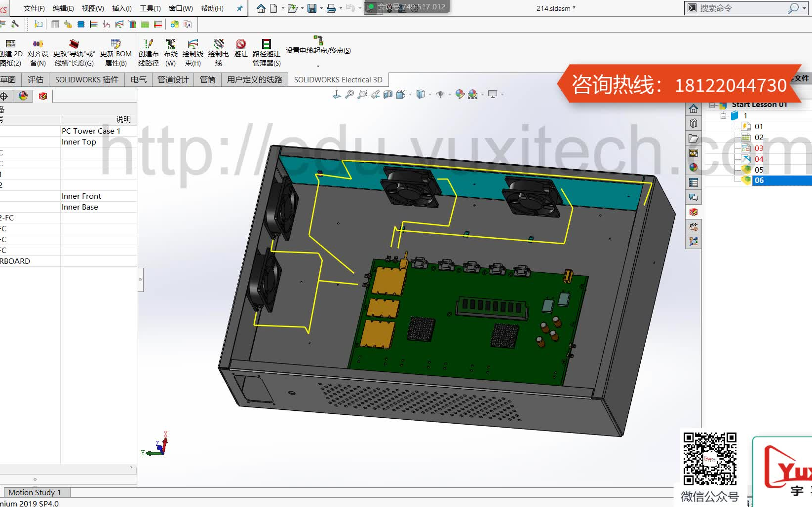Open the 工具(T) menu
The image size is (812, 507).
pyautogui.click(x=150, y=8)
